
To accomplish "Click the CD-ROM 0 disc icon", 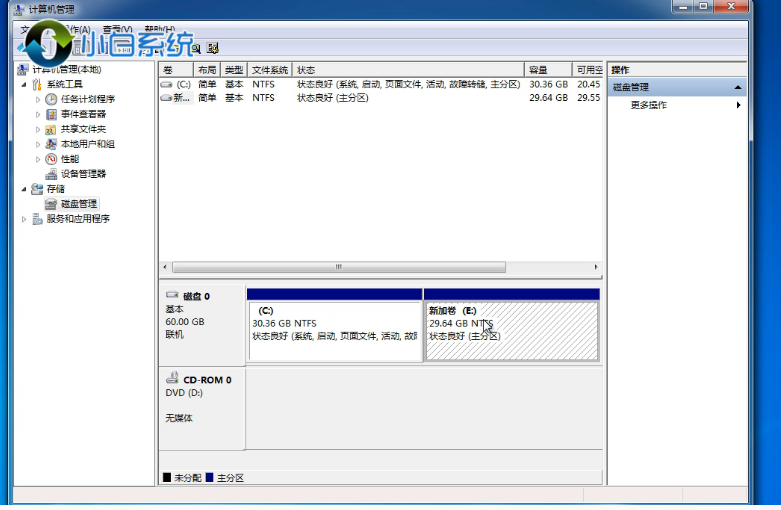I will pos(172,380).
